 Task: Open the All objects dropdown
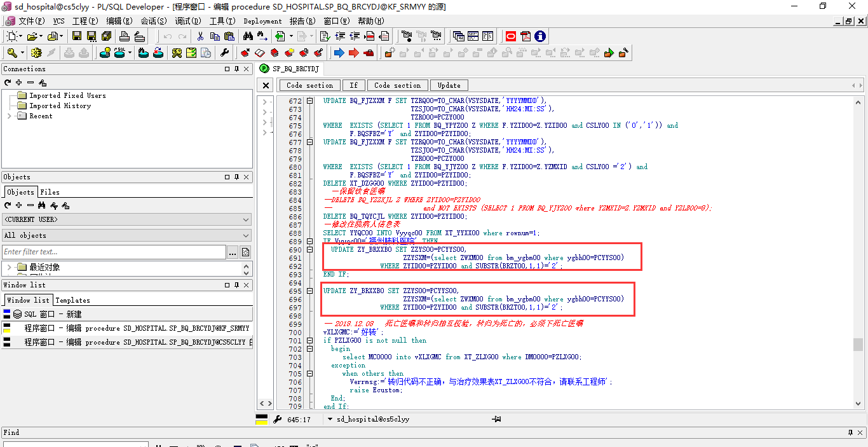[x=246, y=235]
